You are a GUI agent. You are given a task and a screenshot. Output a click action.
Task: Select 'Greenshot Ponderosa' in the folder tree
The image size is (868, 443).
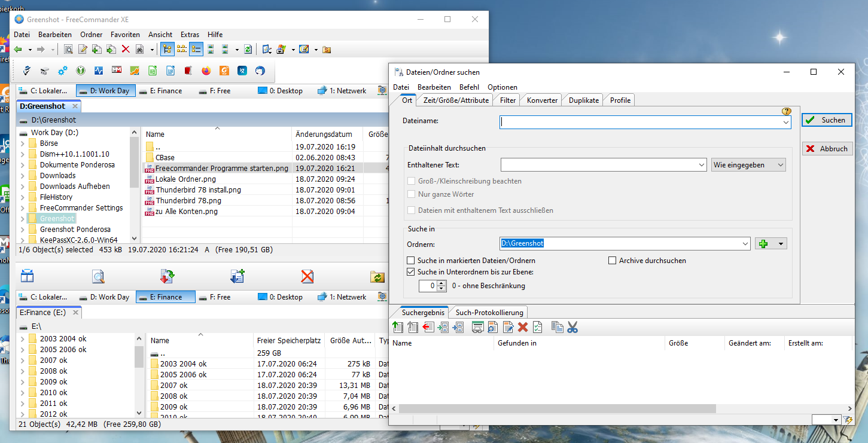point(75,230)
